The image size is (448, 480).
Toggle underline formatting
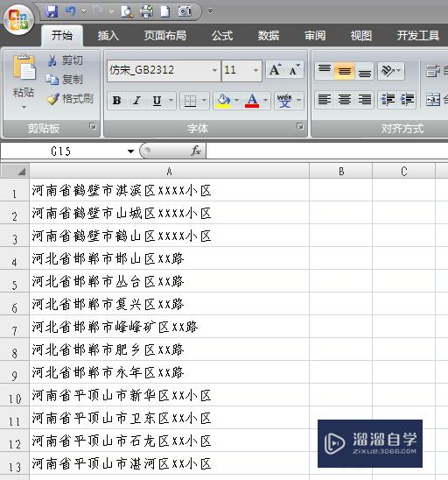pos(157,101)
